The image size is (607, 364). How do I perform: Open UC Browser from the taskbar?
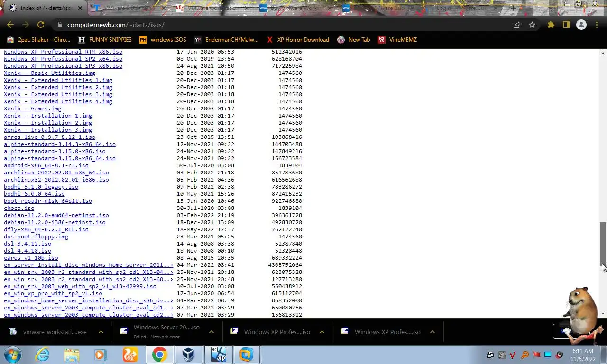click(130, 355)
